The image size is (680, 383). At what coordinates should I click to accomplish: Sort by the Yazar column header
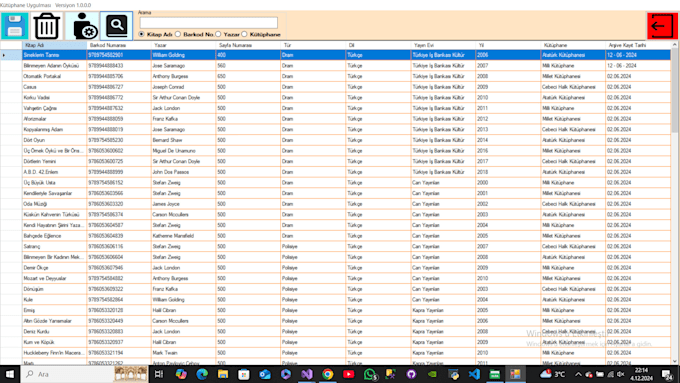[x=183, y=45]
